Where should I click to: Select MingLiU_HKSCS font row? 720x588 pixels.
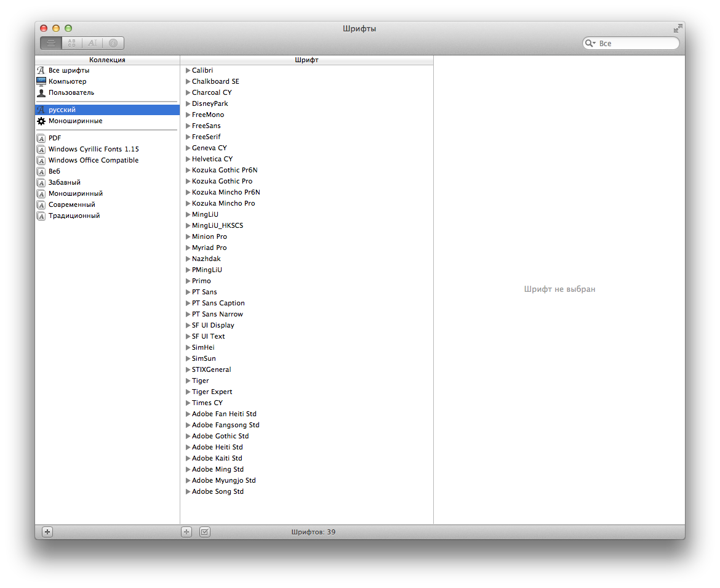point(306,225)
